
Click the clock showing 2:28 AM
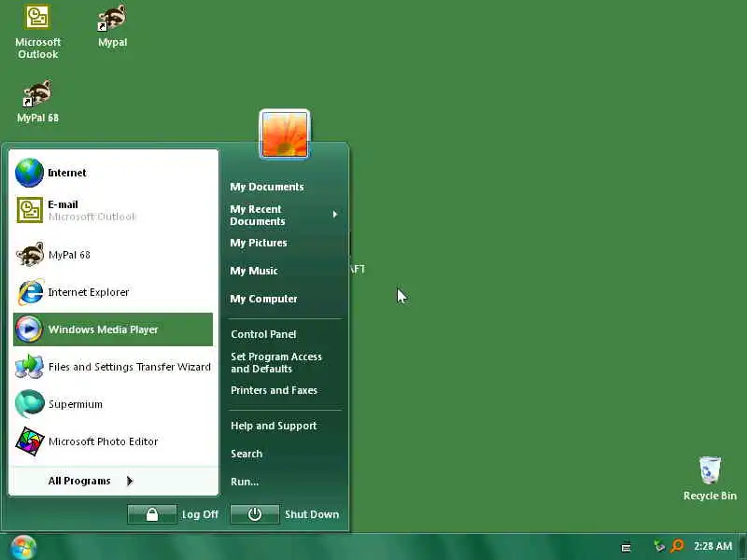712,546
